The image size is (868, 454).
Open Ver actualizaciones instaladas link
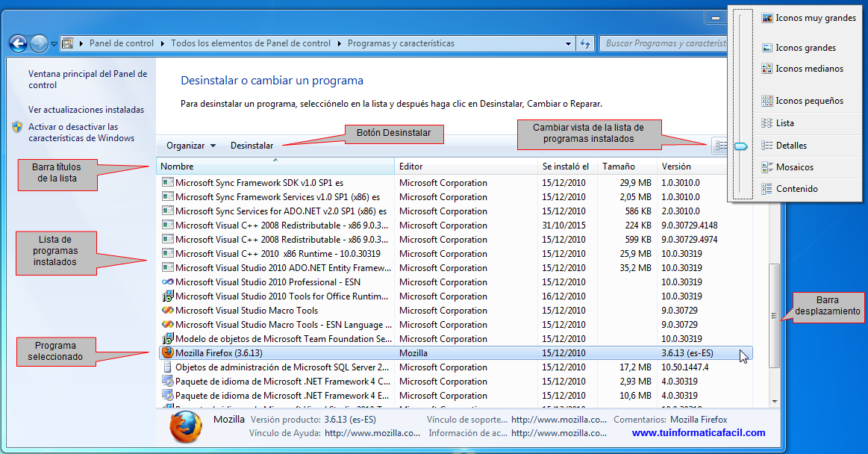[x=87, y=110]
